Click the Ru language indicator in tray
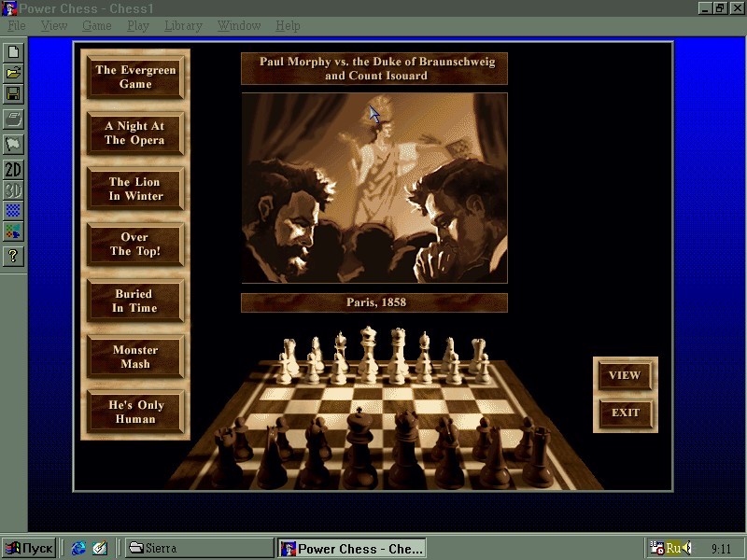747x560 pixels. (x=672, y=548)
